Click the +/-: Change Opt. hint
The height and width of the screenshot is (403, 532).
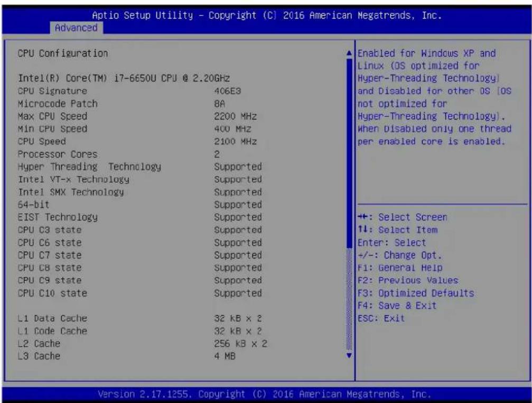coord(400,255)
